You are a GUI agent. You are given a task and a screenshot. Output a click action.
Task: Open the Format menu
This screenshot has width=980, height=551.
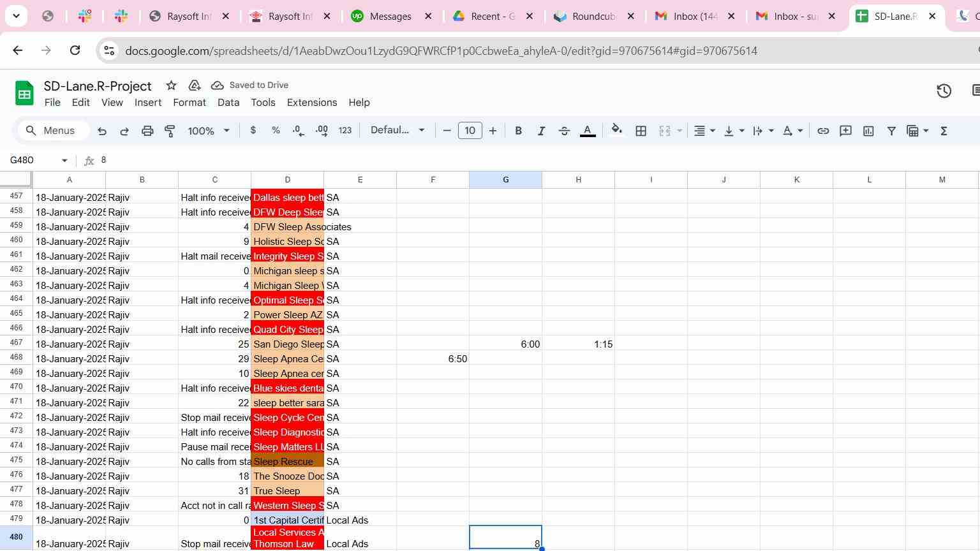[189, 103]
